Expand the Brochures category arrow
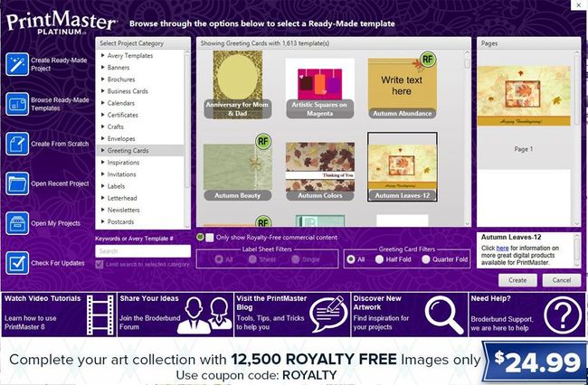The height and width of the screenshot is (385, 588). [103, 79]
